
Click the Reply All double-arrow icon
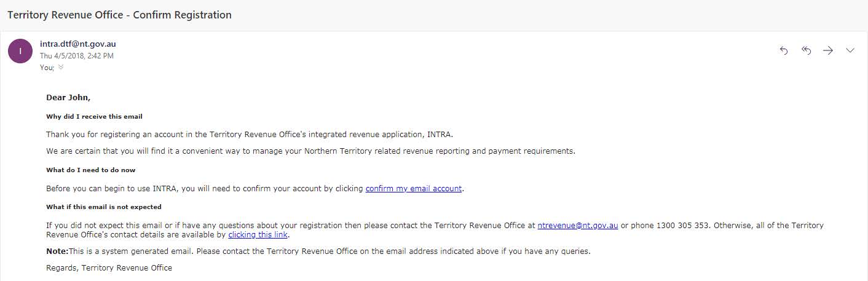806,50
